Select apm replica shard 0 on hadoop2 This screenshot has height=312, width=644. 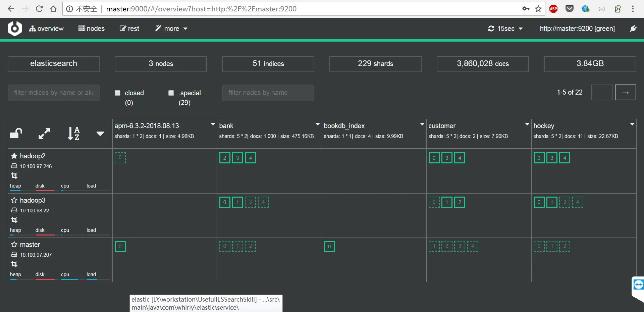[120, 158]
